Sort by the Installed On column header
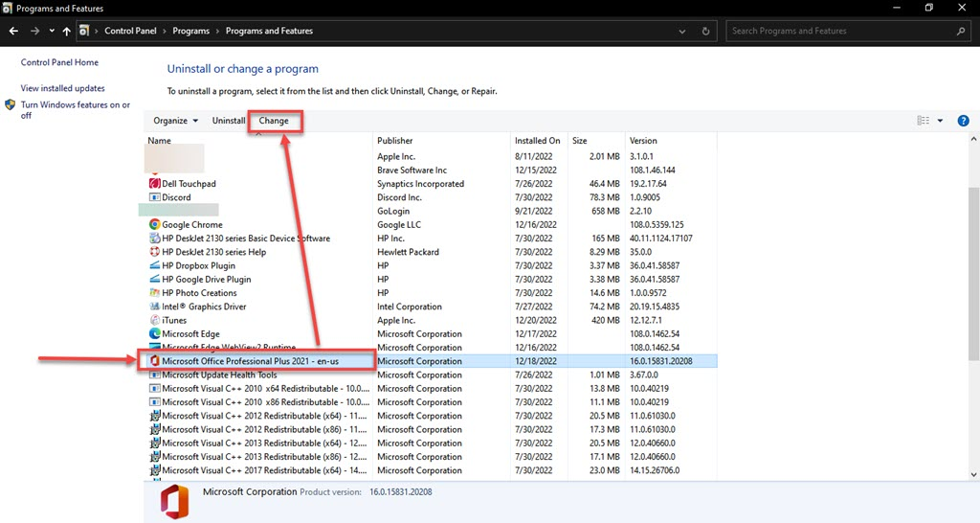The image size is (980, 523). point(539,141)
